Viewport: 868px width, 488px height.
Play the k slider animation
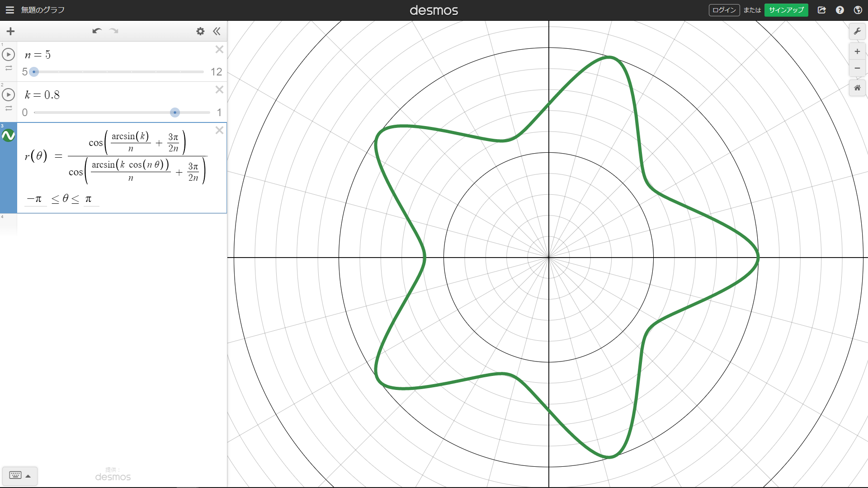tap(9, 95)
